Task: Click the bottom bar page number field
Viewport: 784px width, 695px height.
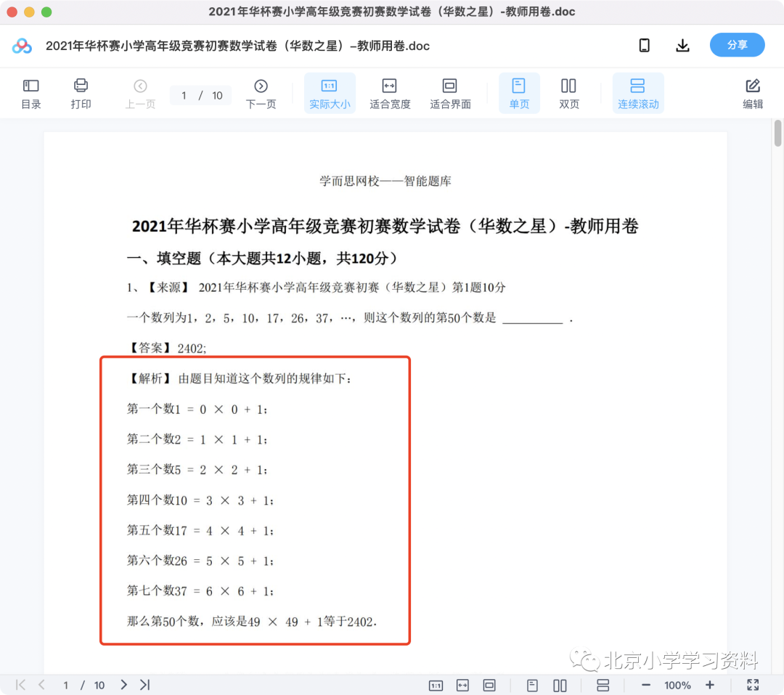Action: click(x=65, y=685)
